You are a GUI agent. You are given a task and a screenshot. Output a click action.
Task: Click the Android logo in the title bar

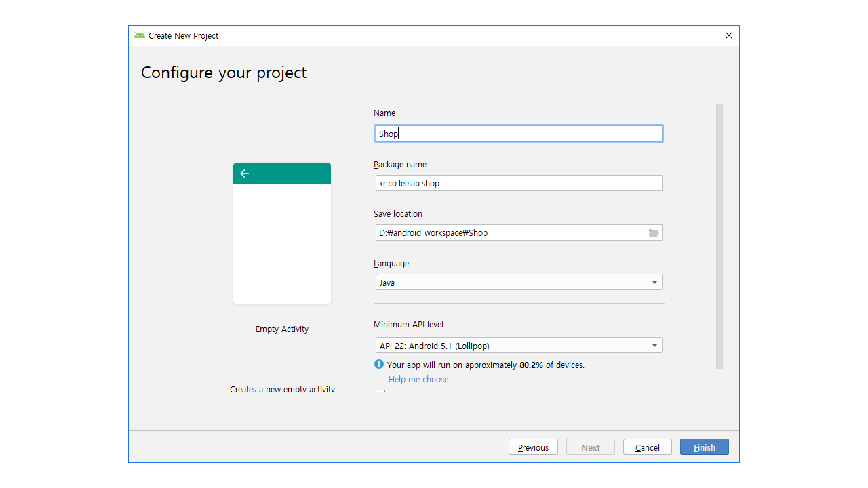point(140,36)
